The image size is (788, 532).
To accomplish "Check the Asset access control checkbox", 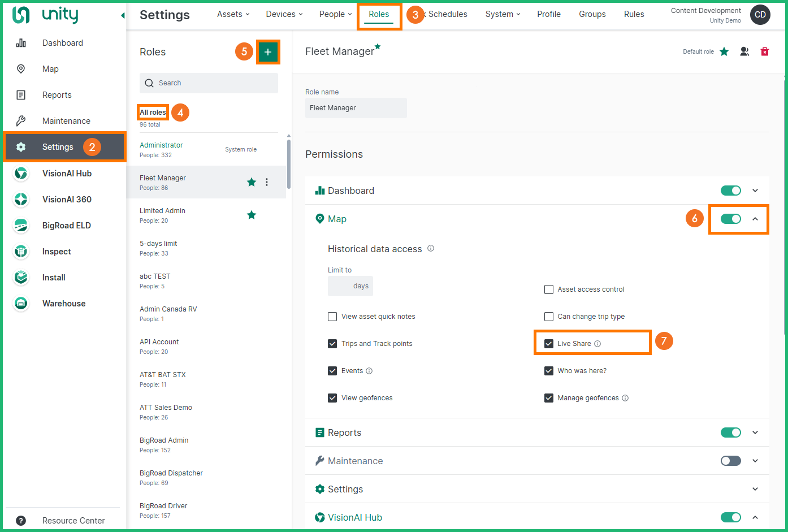I will coord(549,289).
